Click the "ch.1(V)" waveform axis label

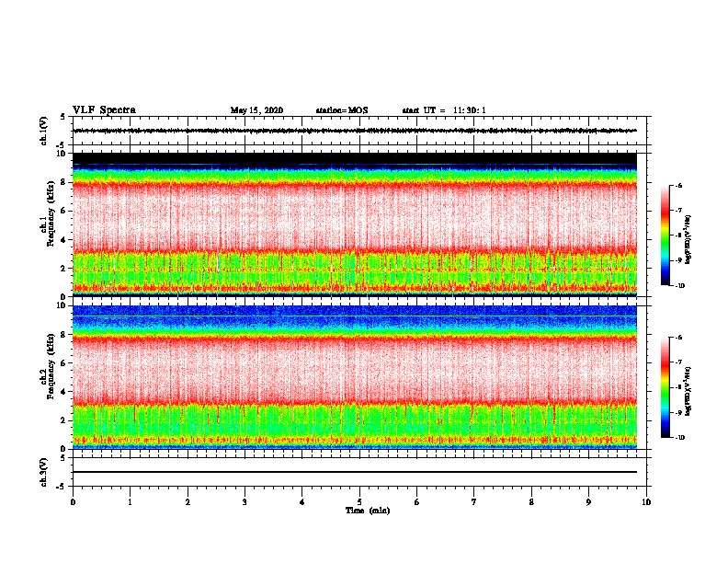point(43,131)
